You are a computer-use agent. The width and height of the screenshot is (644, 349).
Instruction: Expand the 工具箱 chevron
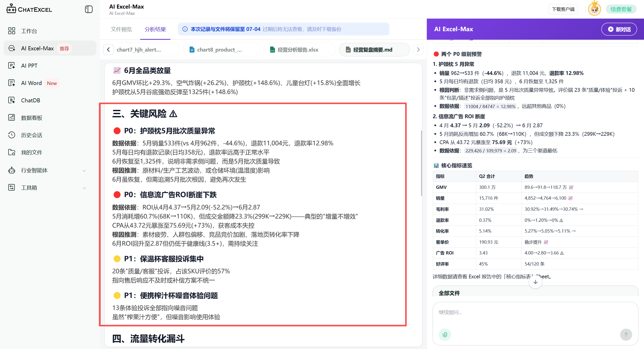pos(84,188)
